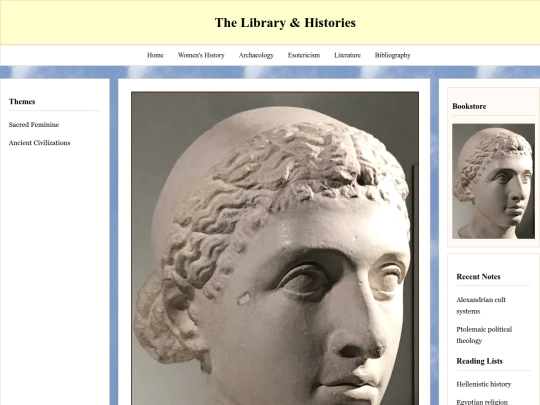The width and height of the screenshot is (540, 405).
Task: Click the Bookstore bust thumbnail image
Action: (x=493, y=181)
